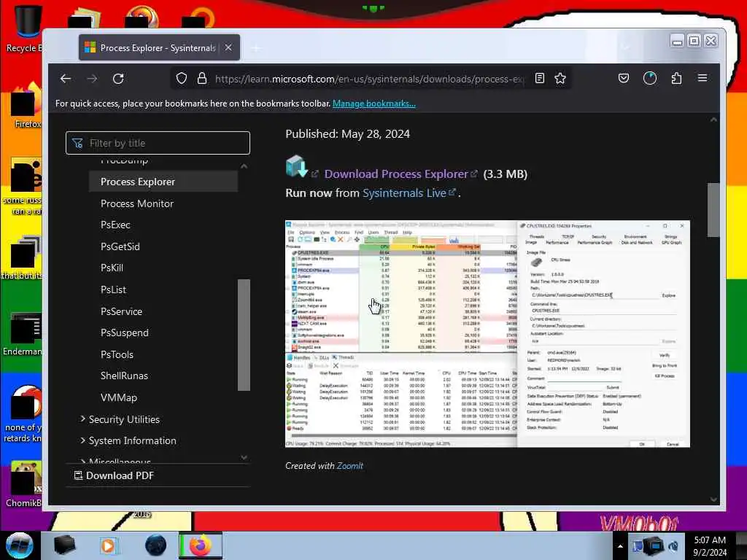Open PsSuspend in the sidebar
This screenshot has height=560, width=747.
124,332
